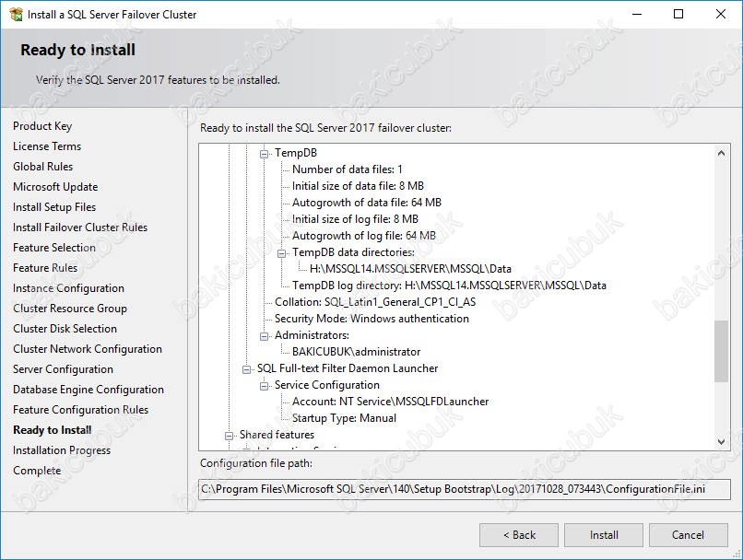Select 'Number of data files: 1' row
Image resolution: width=743 pixels, height=560 pixels.
point(348,169)
